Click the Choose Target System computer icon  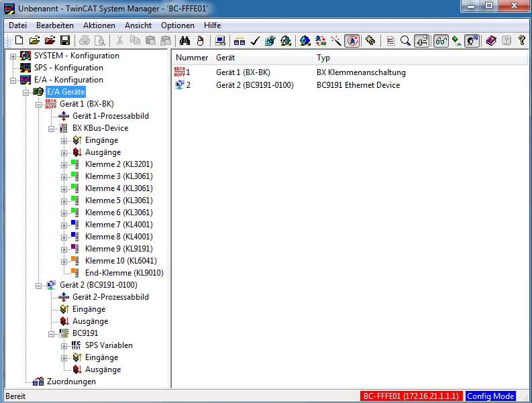pos(220,41)
